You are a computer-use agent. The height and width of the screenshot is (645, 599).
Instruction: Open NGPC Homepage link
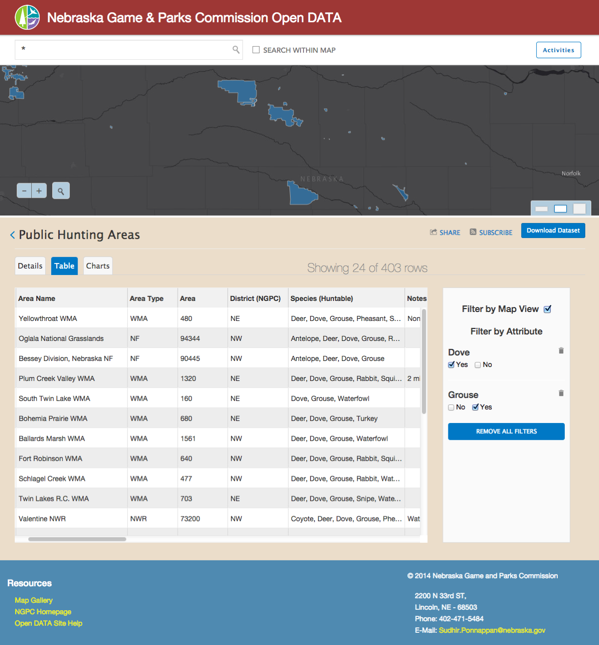43,612
